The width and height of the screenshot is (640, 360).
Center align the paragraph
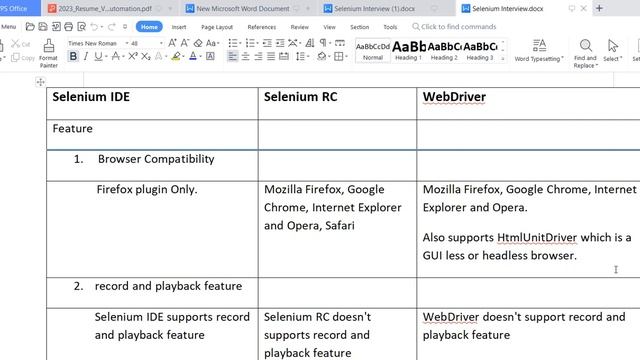[x=245, y=56]
